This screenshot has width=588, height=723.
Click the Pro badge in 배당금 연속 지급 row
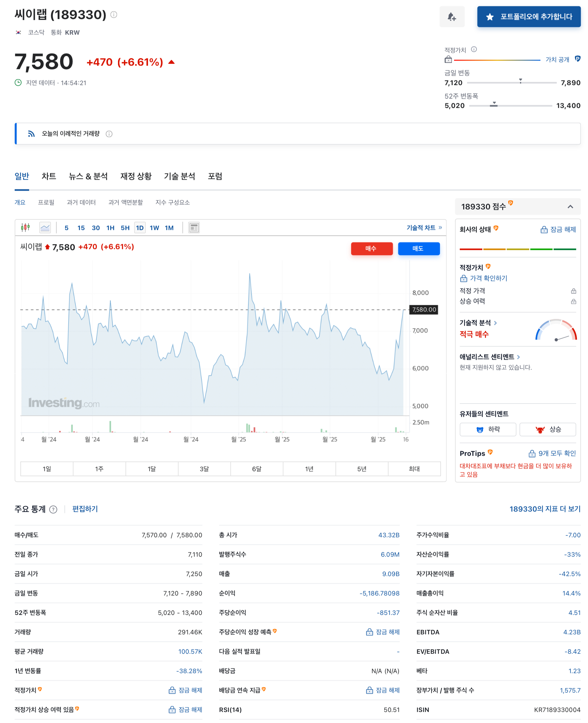pos(264,689)
